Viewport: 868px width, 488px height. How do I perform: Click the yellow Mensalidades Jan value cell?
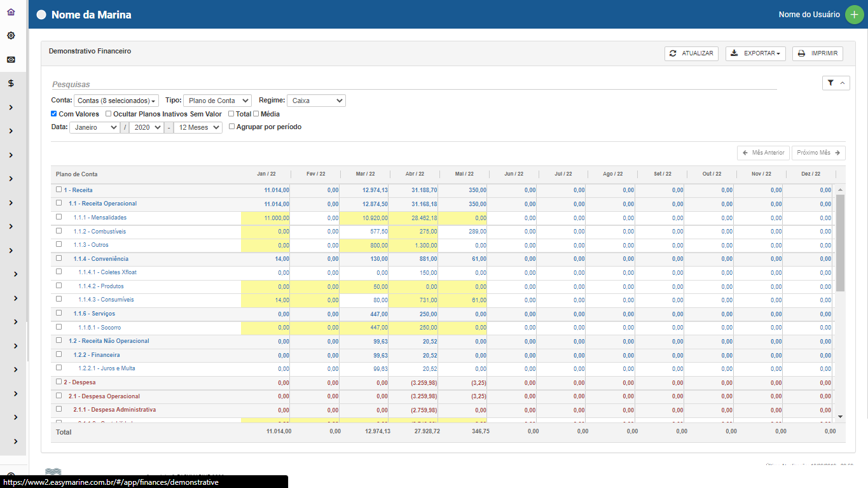(x=266, y=218)
